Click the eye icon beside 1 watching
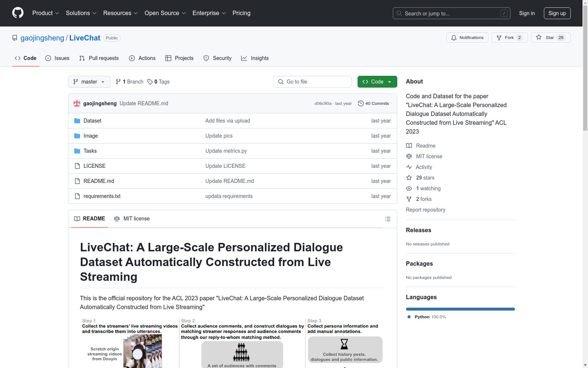Screen dimensions: 588x368 [409, 188]
